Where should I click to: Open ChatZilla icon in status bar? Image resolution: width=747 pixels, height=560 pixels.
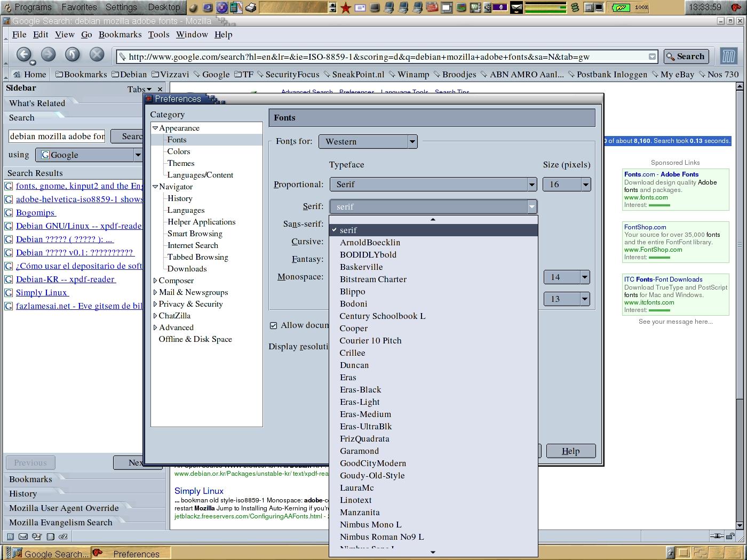tap(63, 537)
